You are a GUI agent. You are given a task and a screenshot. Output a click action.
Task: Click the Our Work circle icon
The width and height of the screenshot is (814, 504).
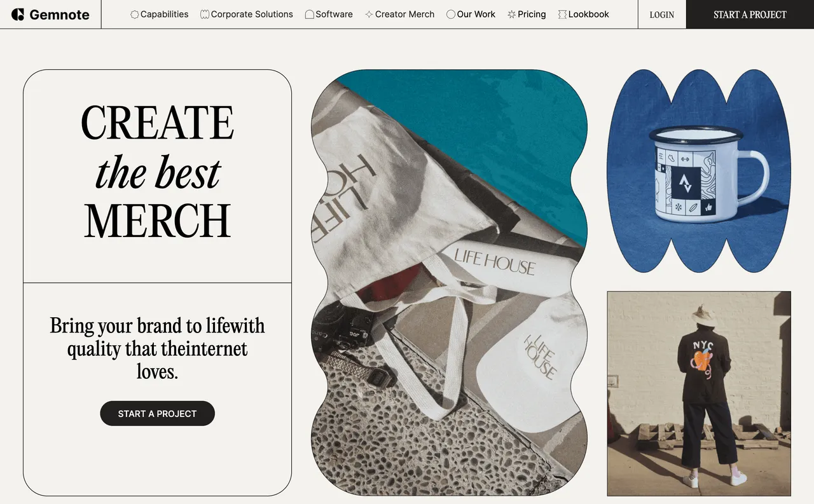[x=451, y=14]
